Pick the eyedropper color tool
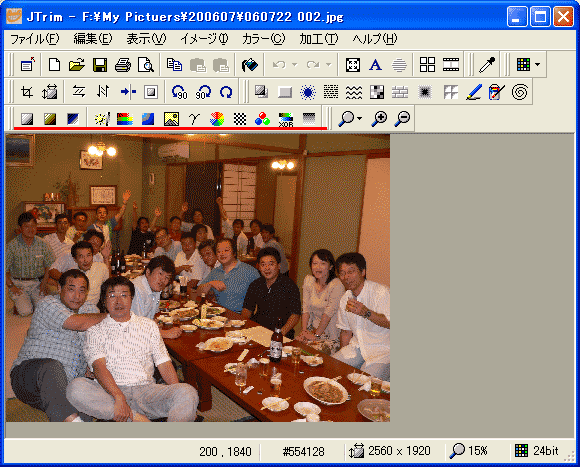580x467 pixels. [x=487, y=65]
